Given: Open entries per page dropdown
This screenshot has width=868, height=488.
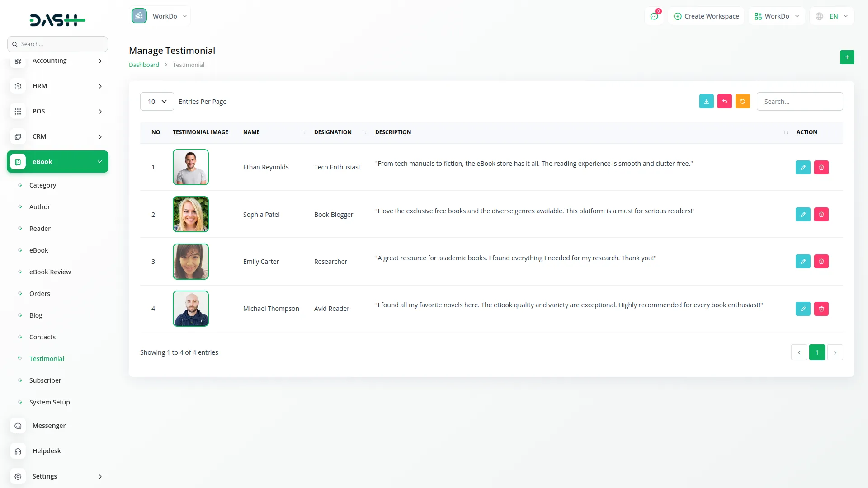Looking at the screenshot, I should [x=157, y=102].
